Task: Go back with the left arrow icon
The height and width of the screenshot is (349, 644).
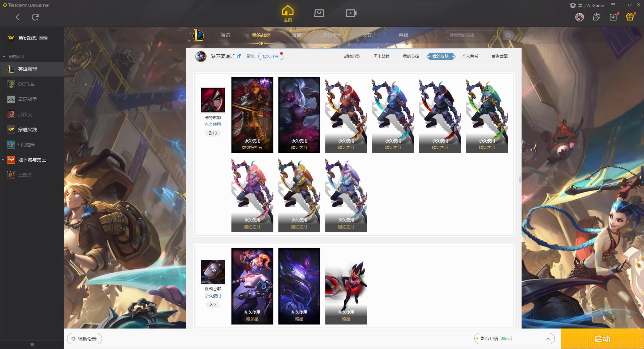Action: tap(18, 17)
